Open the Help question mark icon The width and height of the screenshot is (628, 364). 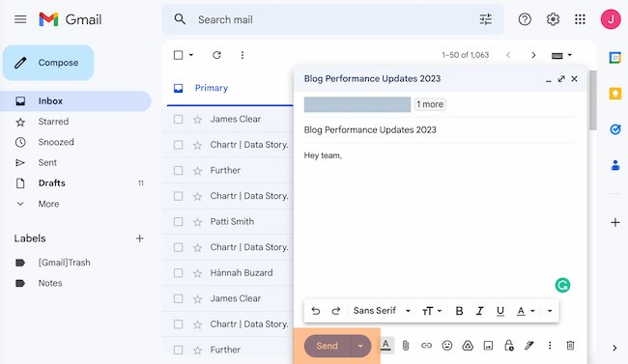[x=525, y=19]
